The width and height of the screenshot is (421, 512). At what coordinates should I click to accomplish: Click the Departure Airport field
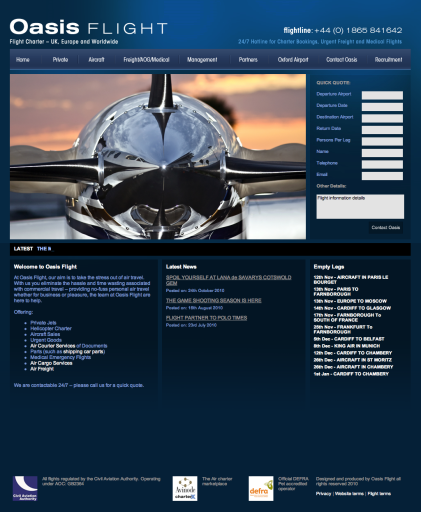point(382,95)
